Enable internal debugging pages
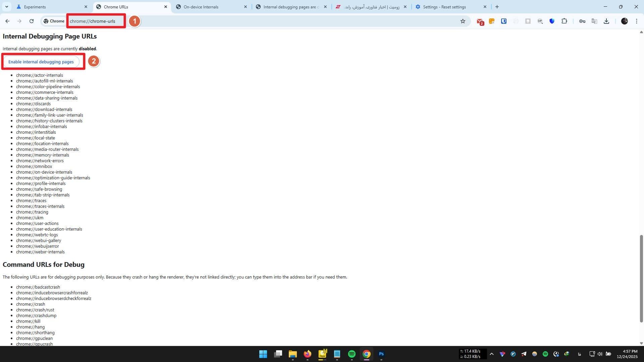 41,62
